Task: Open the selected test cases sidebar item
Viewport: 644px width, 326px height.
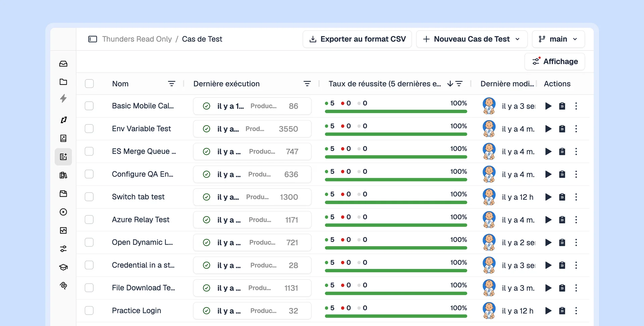Action: [x=63, y=157]
